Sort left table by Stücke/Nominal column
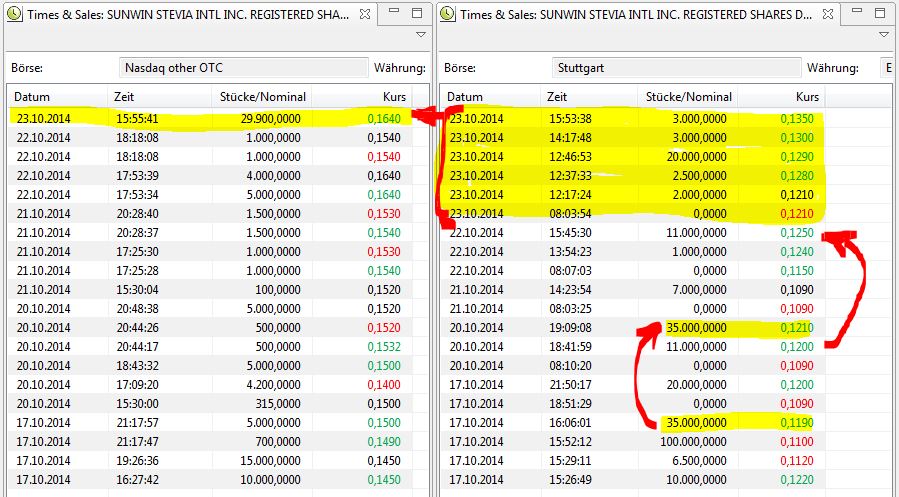This screenshot has height=497, width=899. (x=262, y=96)
